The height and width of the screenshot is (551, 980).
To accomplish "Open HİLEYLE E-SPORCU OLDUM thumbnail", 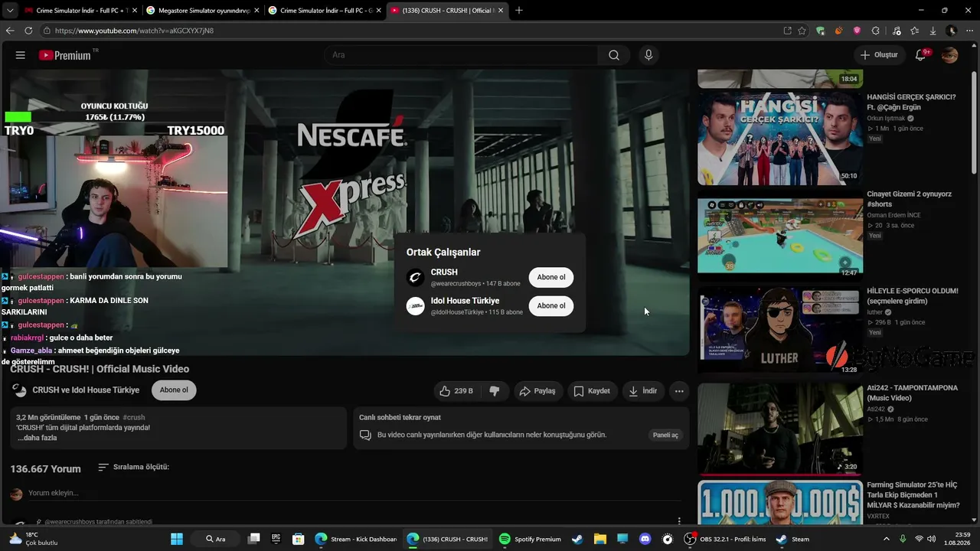I will [780, 333].
